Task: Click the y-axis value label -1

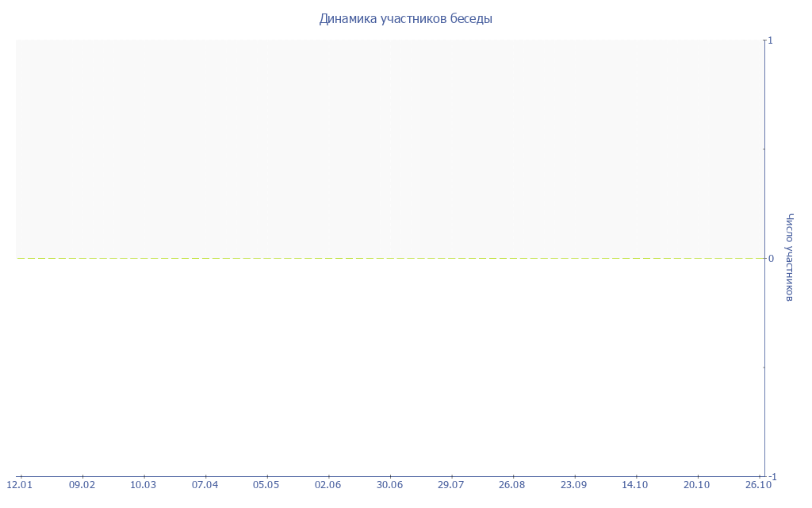Action: pyautogui.click(x=771, y=476)
